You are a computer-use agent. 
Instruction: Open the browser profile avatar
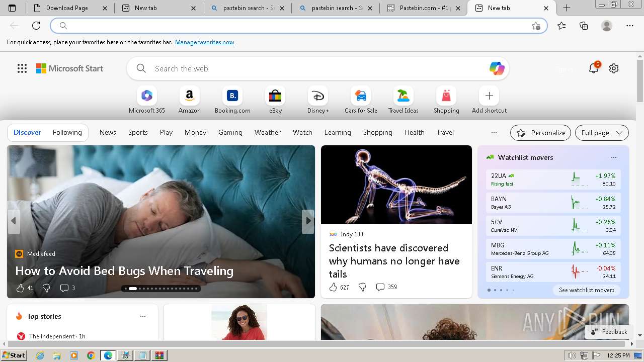tap(607, 26)
